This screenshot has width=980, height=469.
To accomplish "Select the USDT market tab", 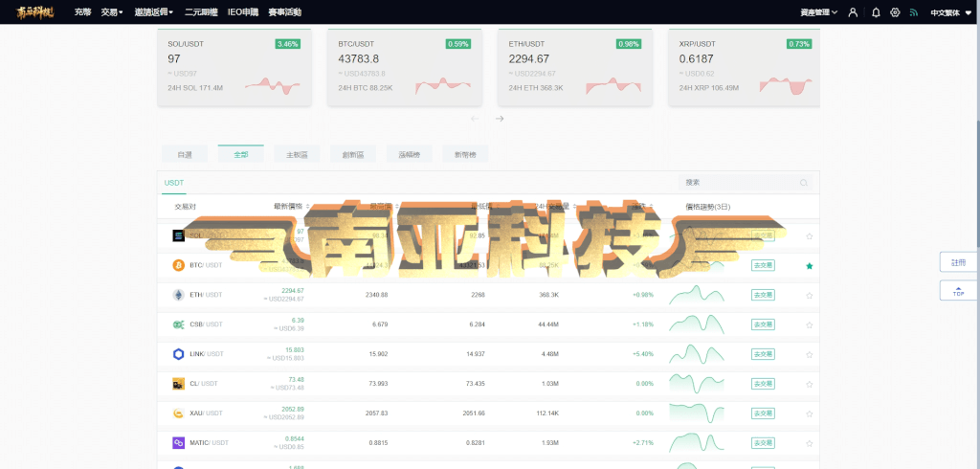I will pyautogui.click(x=174, y=183).
